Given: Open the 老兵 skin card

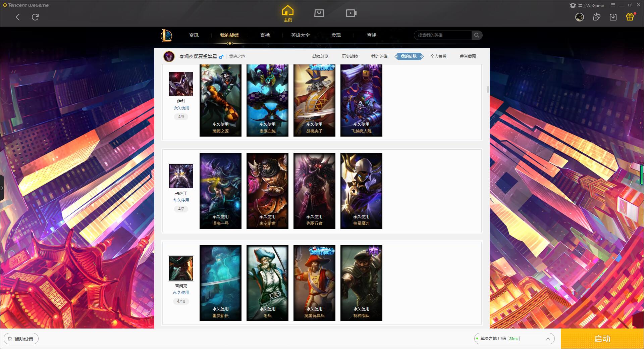Looking at the screenshot, I should (267, 283).
